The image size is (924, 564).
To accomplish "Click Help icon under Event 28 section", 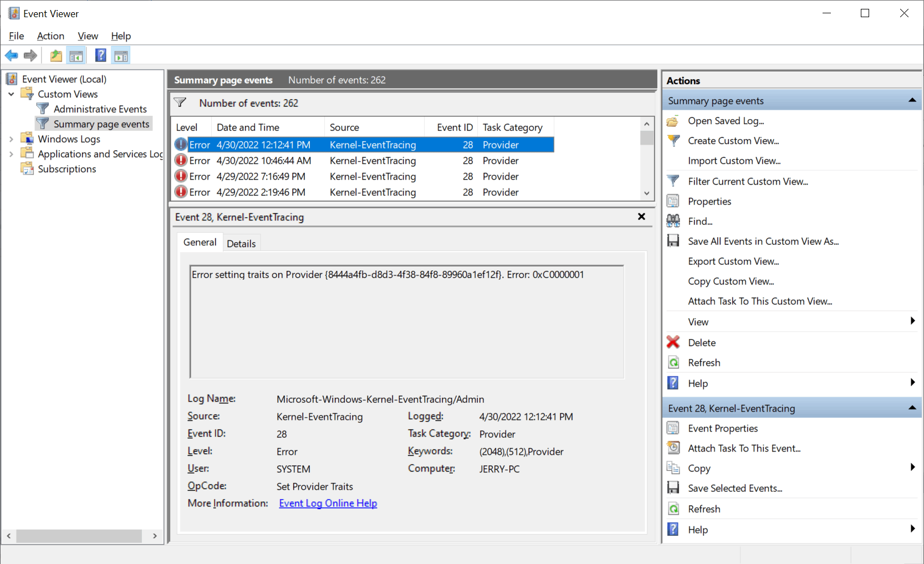I will (x=673, y=529).
